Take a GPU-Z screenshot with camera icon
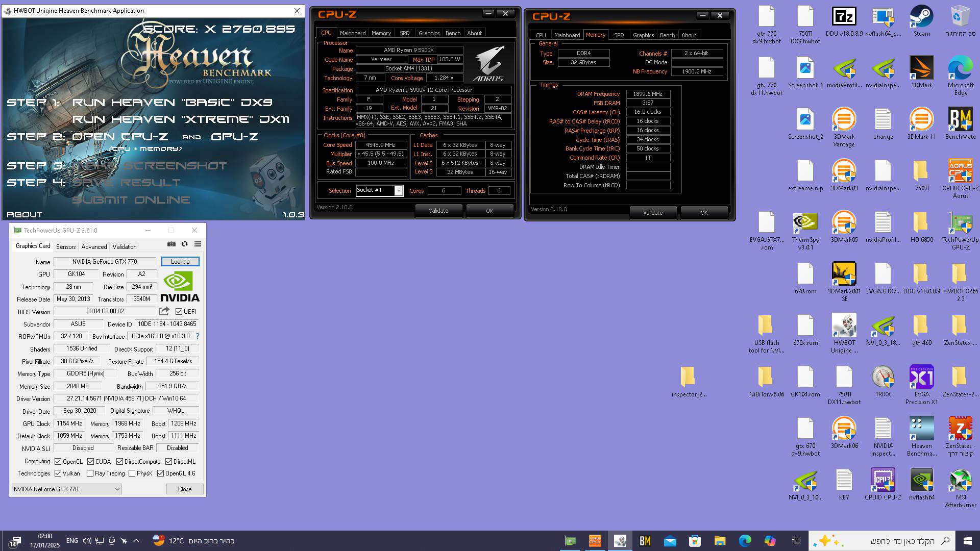Image resolution: width=980 pixels, height=551 pixels. [171, 244]
